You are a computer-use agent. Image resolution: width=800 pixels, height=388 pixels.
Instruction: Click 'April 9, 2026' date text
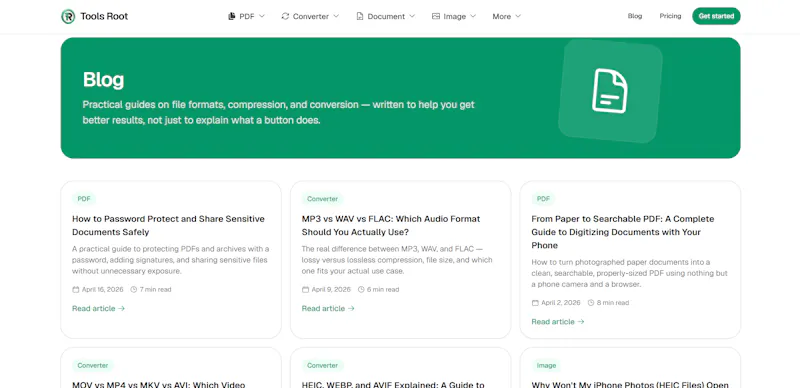(x=331, y=289)
